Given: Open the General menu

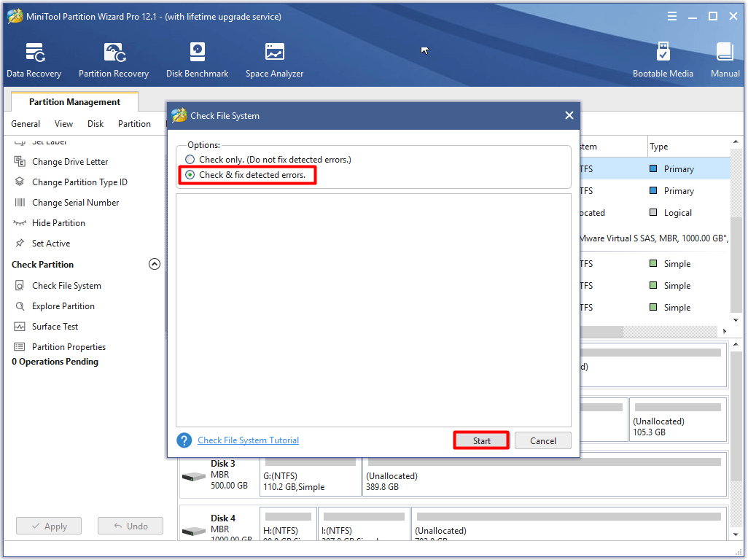Looking at the screenshot, I should tap(26, 123).
